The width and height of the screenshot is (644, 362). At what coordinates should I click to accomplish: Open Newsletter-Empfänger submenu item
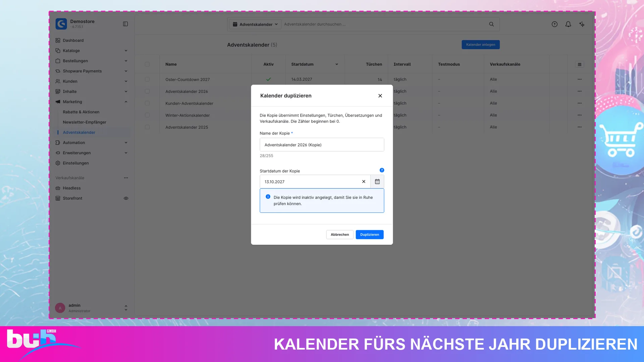click(x=84, y=122)
